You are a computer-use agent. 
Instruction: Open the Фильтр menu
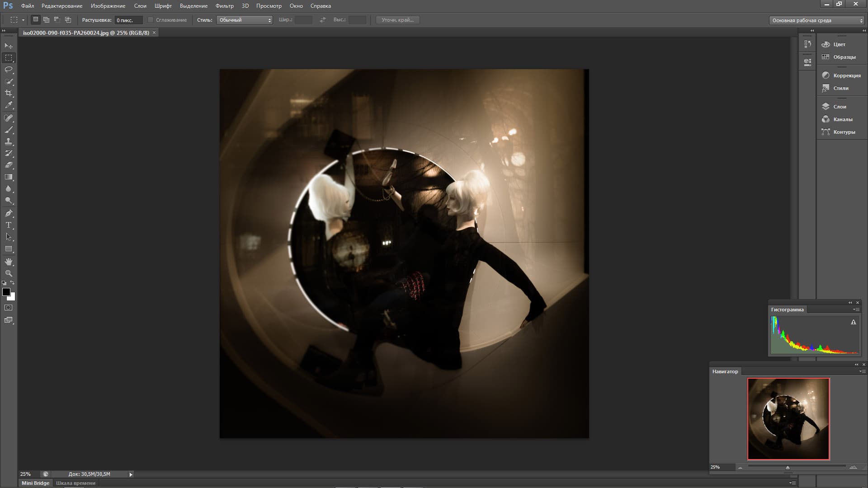click(x=224, y=6)
